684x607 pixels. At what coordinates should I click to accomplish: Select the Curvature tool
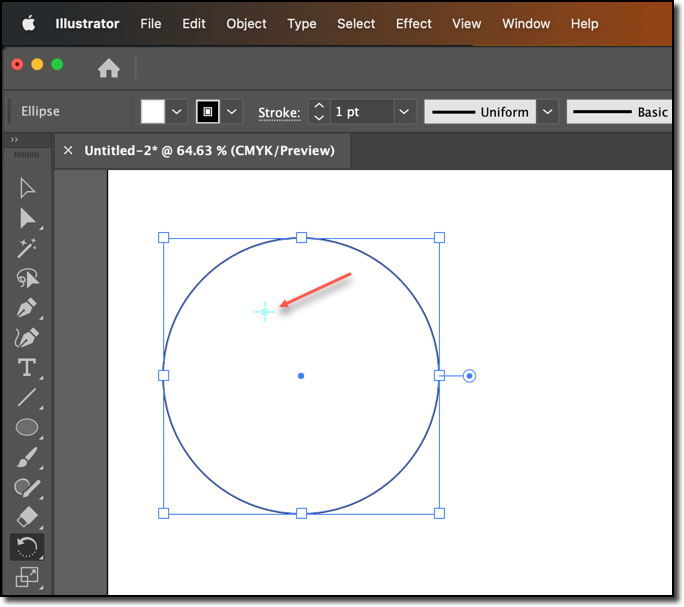[x=27, y=338]
